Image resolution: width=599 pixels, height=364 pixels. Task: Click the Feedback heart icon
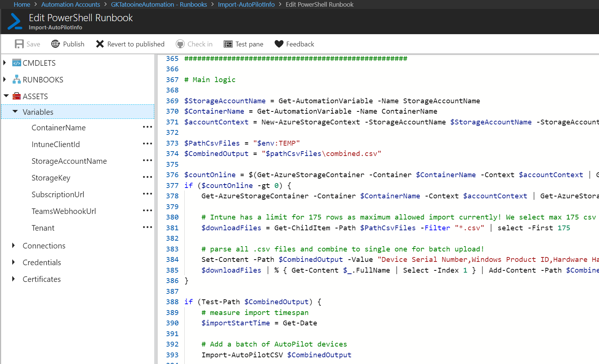tap(279, 44)
